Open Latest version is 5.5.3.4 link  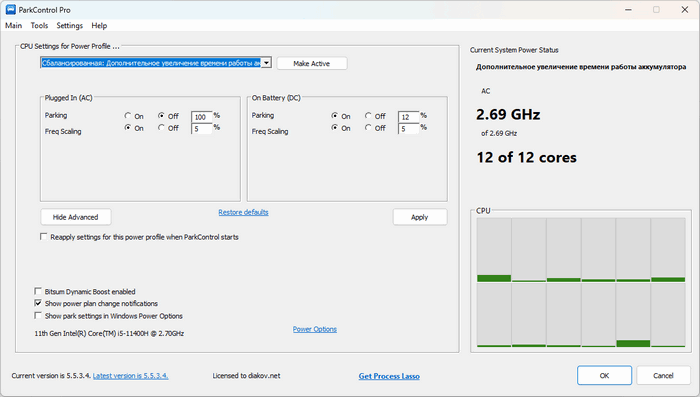point(130,376)
